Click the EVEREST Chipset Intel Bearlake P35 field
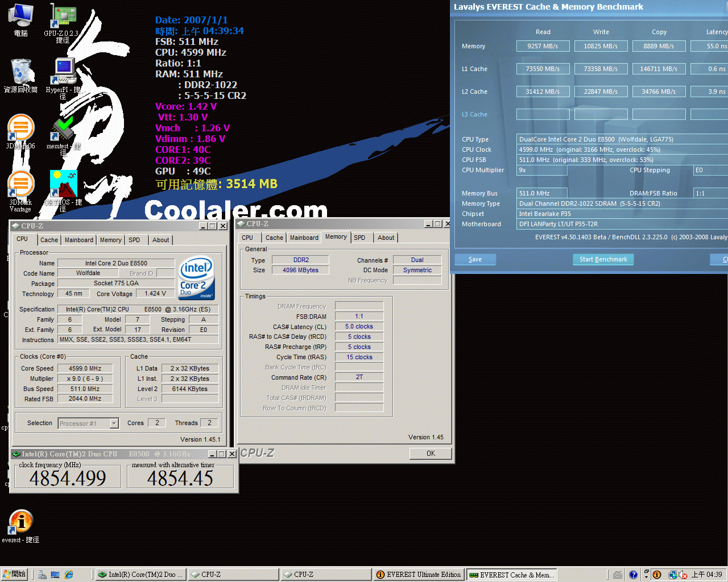This screenshot has width=728, height=582. (x=622, y=214)
